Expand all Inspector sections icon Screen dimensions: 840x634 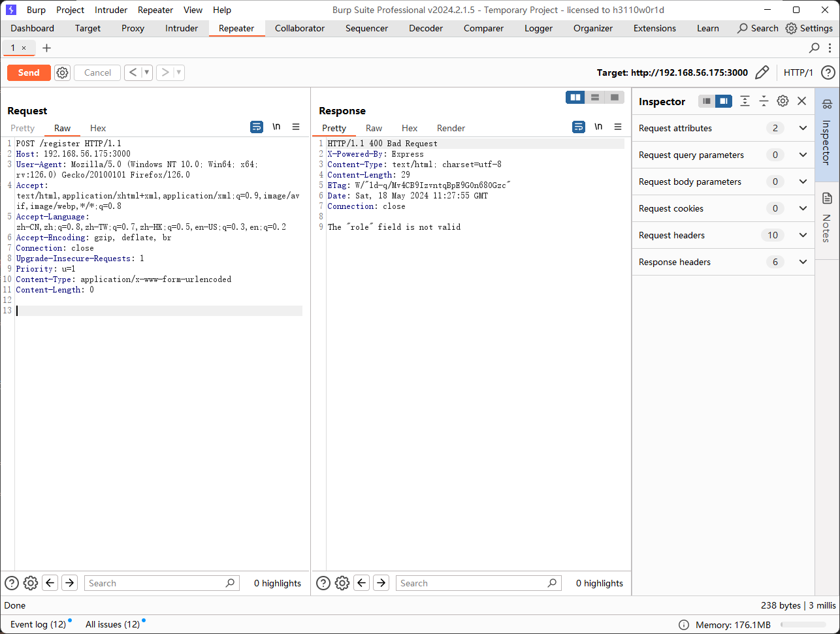pyautogui.click(x=745, y=101)
